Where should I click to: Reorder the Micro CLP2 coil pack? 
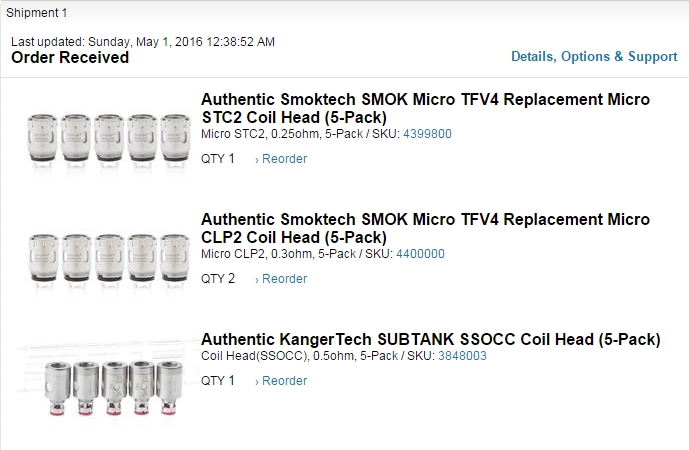284,279
